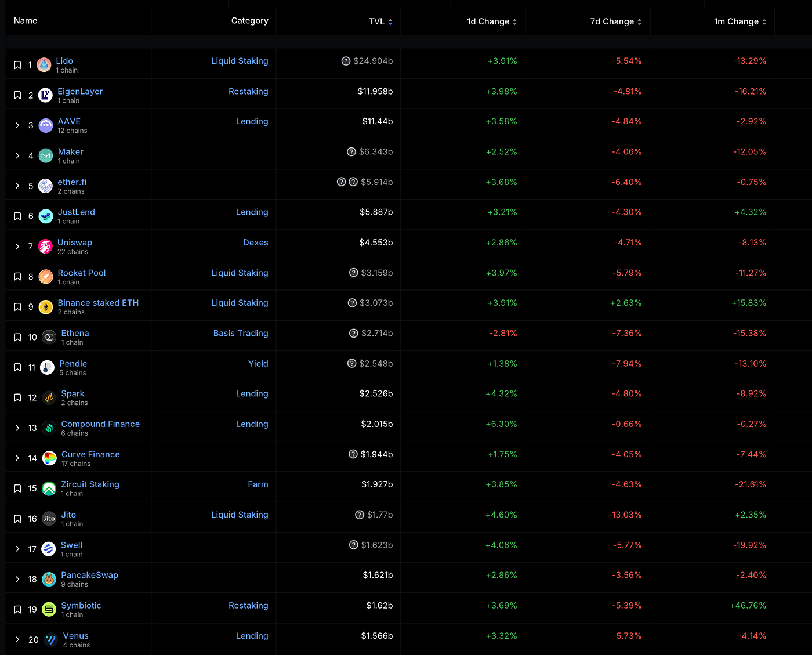Sort table by 7d Change
Screen dimensions: 812x655
click(616, 21)
